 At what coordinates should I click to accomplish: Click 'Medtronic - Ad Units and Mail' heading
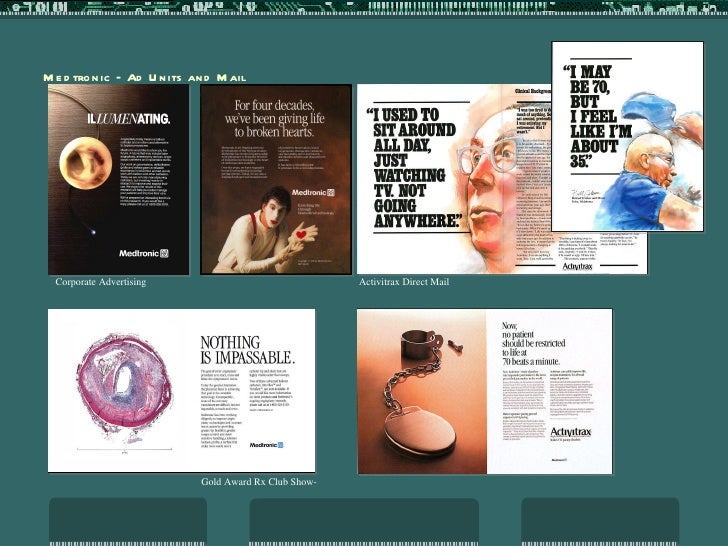145,78
